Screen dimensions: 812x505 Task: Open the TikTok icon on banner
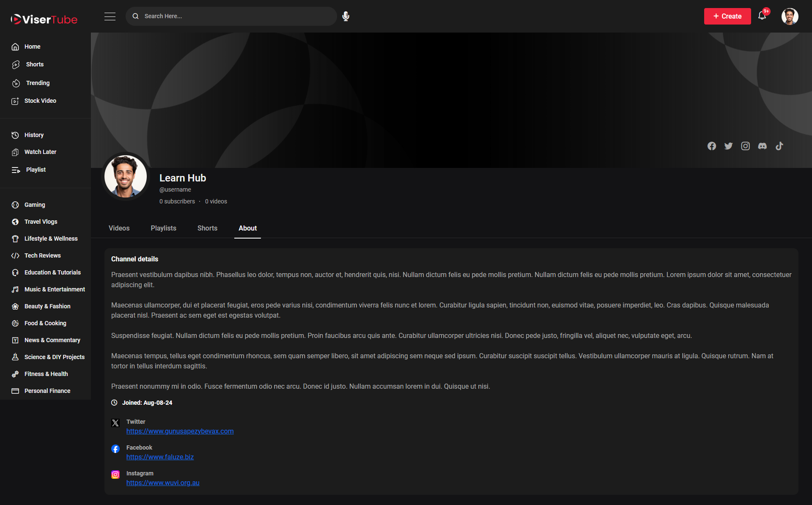779,146
